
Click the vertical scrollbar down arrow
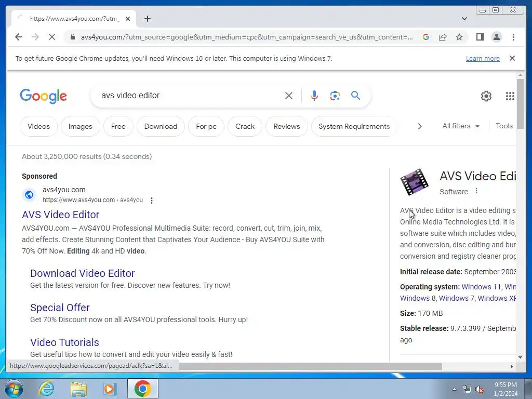coord(520,357)
